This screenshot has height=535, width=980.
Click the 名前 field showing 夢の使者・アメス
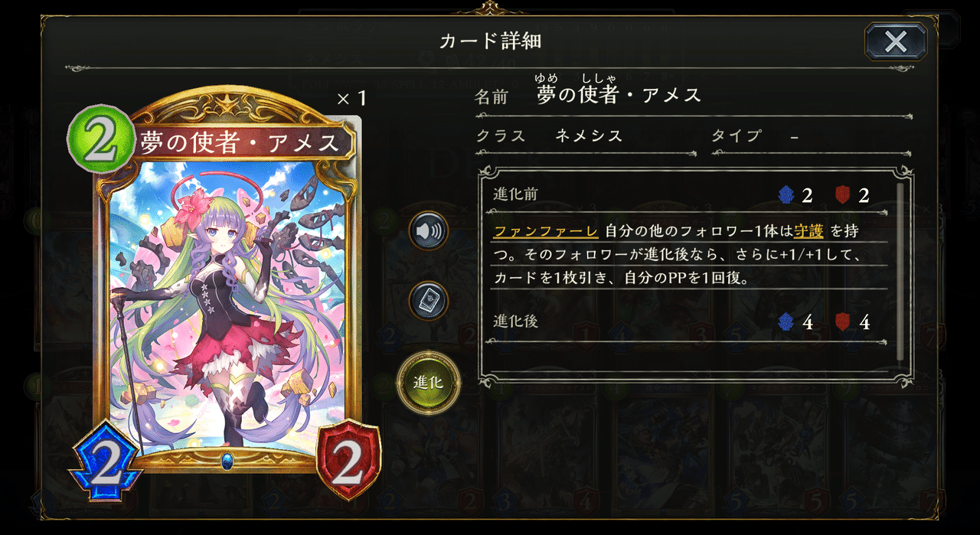pyautogui.click(x=693, y=96)
